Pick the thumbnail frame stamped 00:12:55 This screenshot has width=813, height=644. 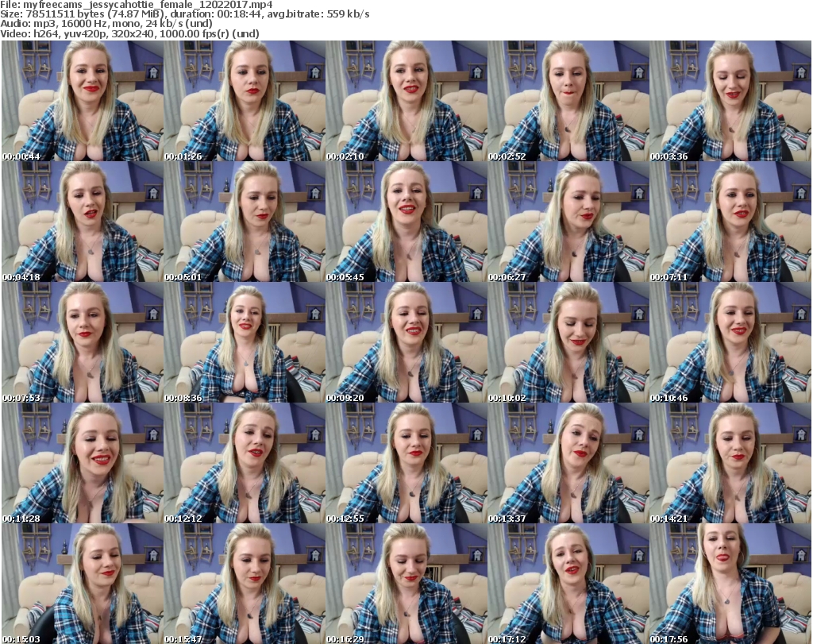pyautogui.click(x=406, y=463)
